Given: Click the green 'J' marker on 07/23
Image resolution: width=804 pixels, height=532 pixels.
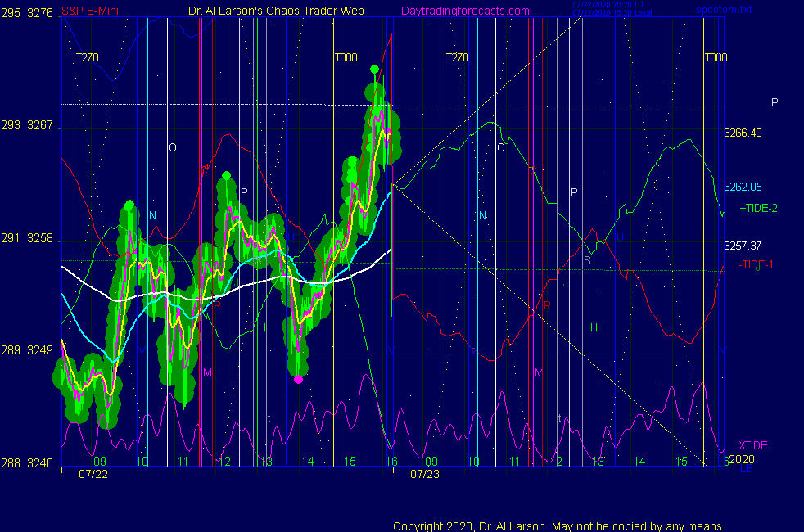Looking at the screenshot, I should click(x=566, y=282).
